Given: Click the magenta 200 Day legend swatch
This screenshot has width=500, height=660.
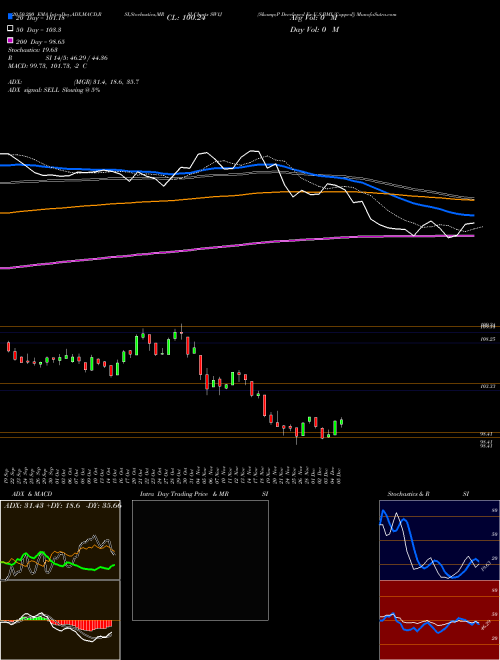Looking at the screenshot, I should click(x=10, y=41).
